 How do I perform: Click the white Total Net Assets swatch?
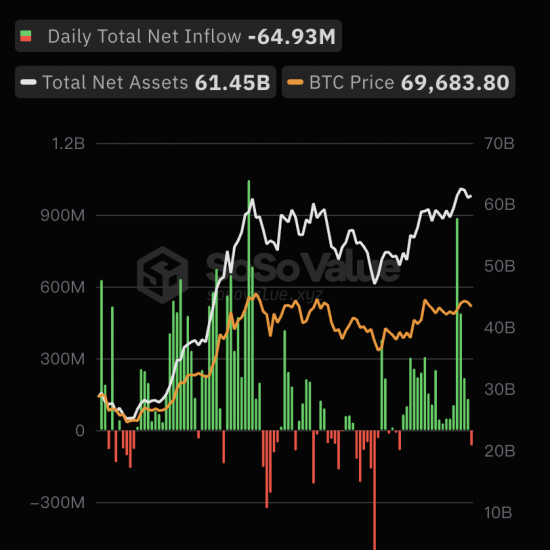[x=28, y=82]
